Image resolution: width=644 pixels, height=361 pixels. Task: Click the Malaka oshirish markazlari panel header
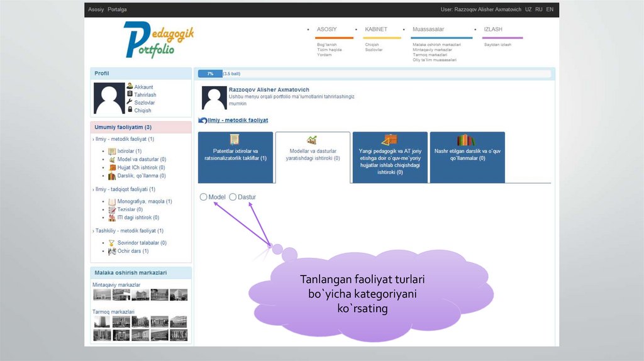141,273
